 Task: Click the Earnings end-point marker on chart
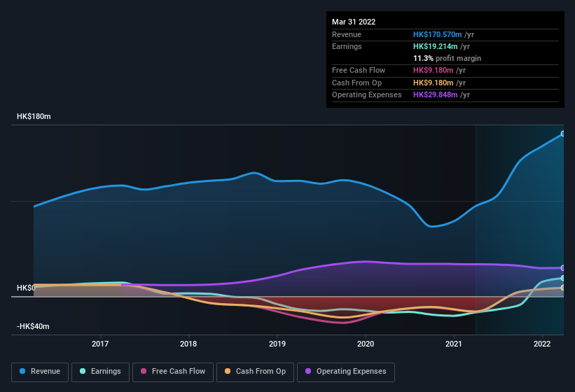tap(562, 278)
